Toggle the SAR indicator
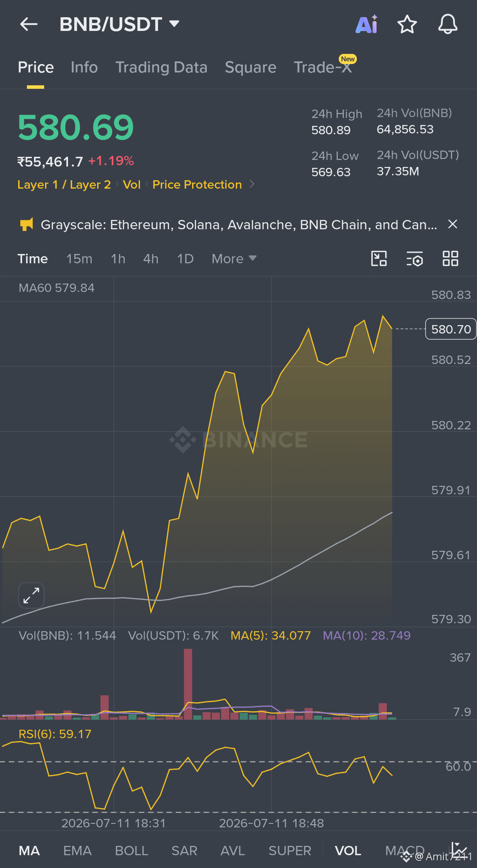477x868 pixels. tap(184, 851)
